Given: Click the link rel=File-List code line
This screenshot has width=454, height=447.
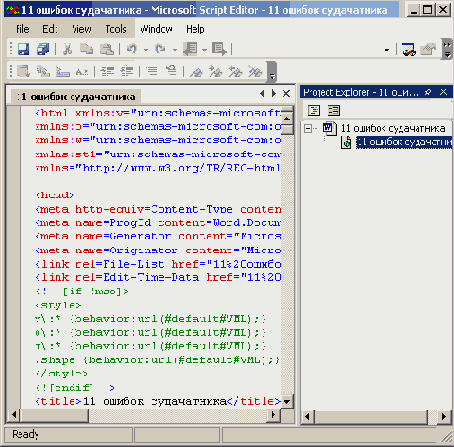Looking at the screenshot, I should click(x=158, y=264).
